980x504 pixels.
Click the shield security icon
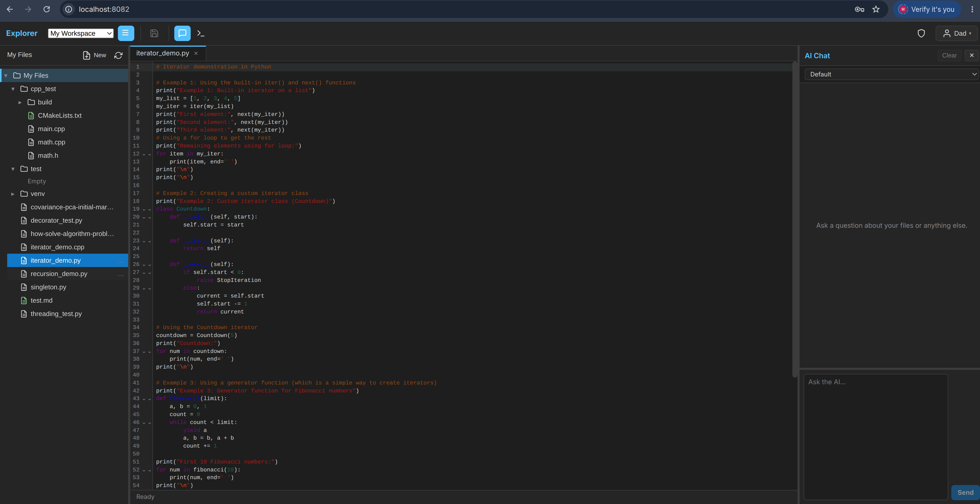point(921,34)
